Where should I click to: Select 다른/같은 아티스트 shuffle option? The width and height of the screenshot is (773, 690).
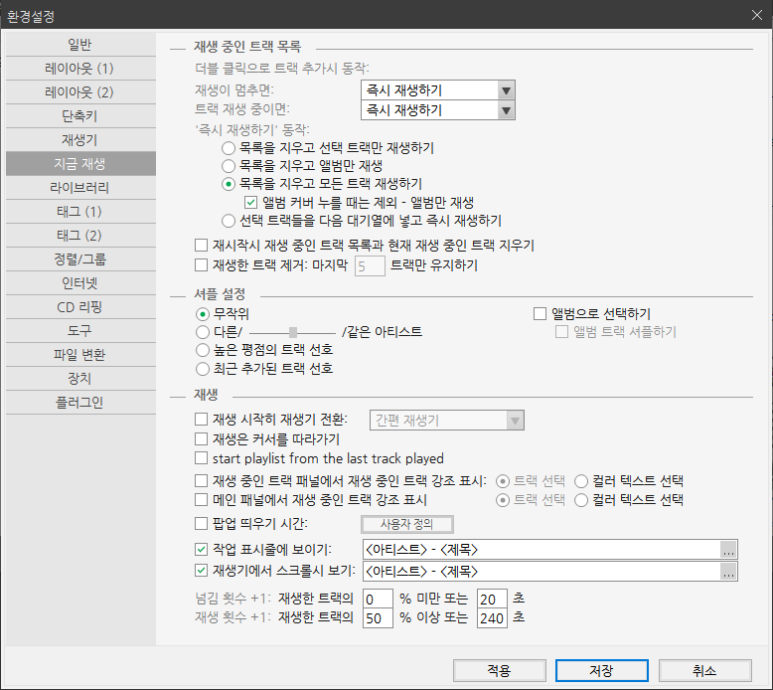(203, 332)
